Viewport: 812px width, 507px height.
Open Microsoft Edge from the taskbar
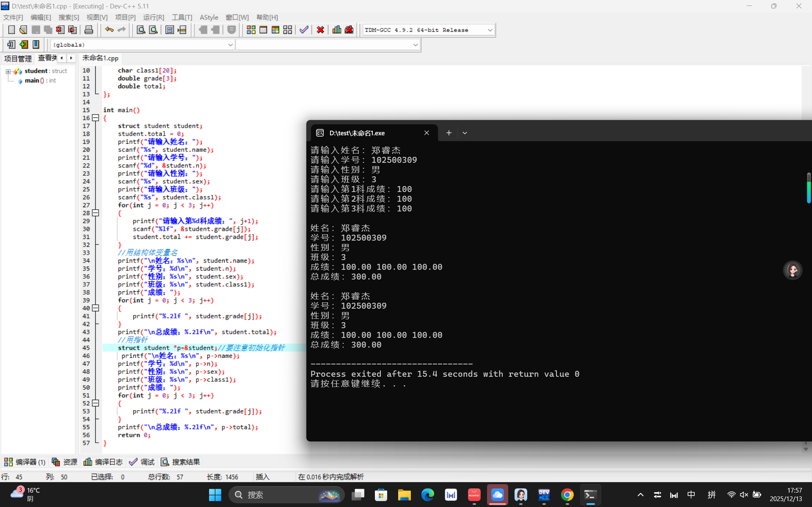(428, 495)
